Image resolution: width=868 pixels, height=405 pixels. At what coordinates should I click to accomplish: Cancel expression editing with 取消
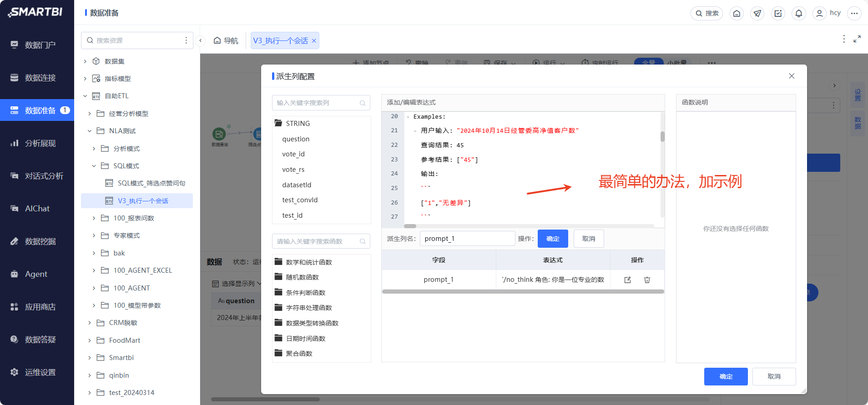tap(589, 239)
